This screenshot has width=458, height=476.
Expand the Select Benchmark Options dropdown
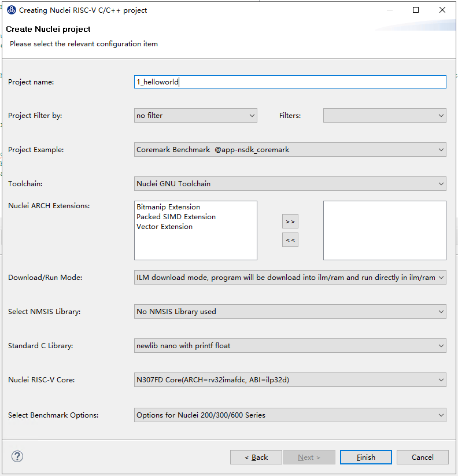(290, 415)
